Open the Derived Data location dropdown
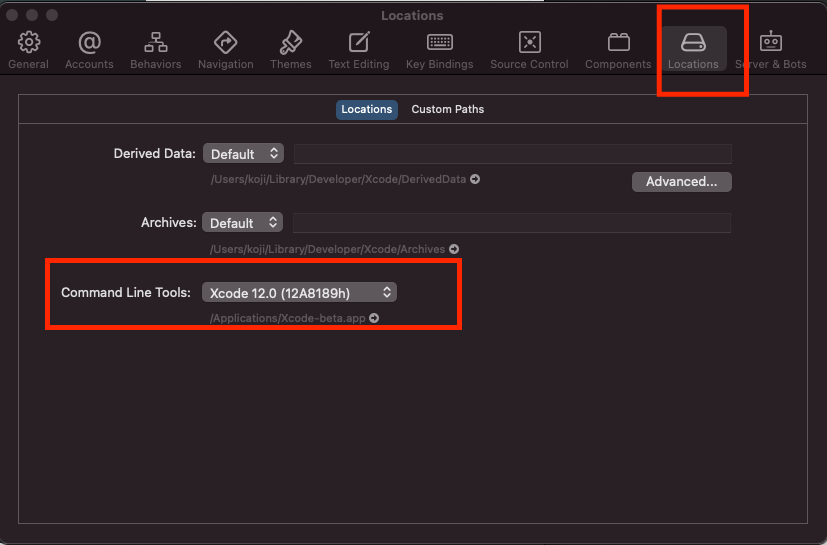Screen dimensions: 827x545 (243, 154)
